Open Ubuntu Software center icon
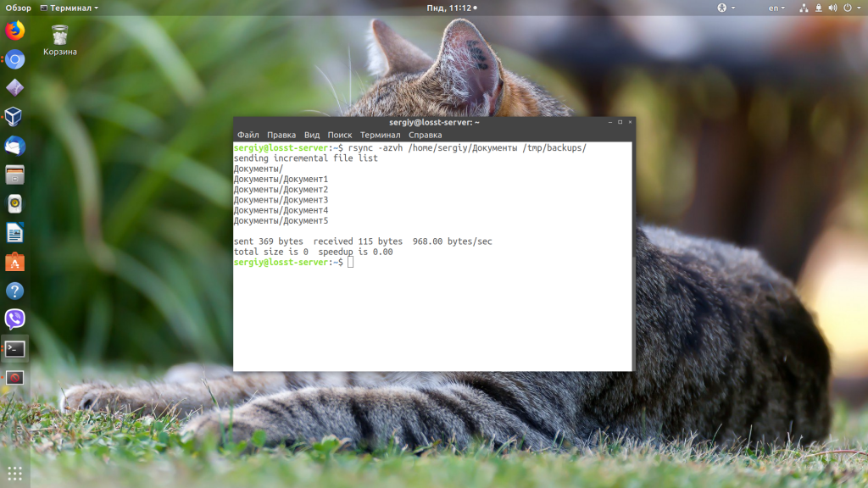This screenshot has height=488, width=868. tap(14, 262)
